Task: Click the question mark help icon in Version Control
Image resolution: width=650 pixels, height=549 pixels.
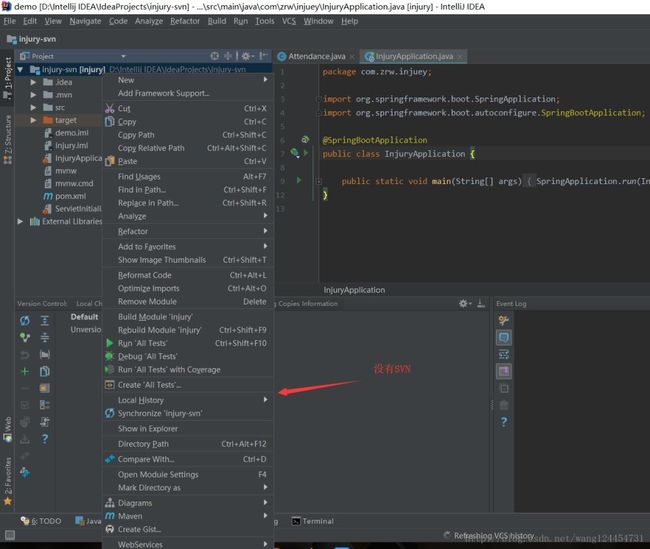Action: [x=45, y=439]
